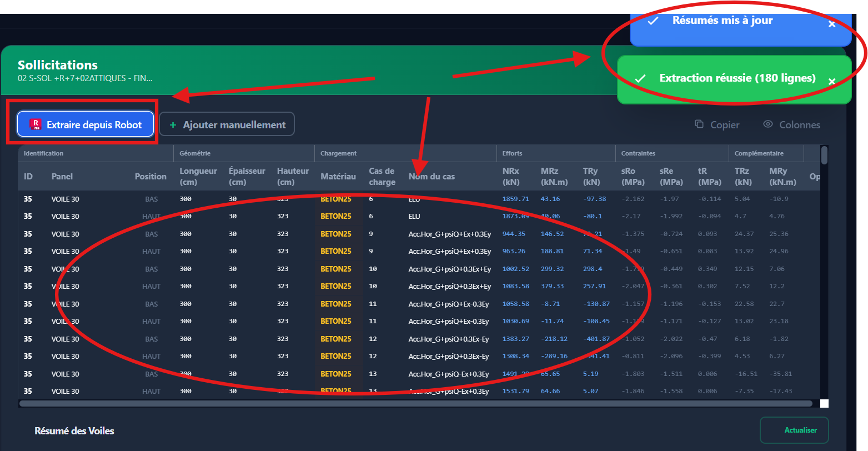
Task: Select the Matériau column header
Action: point(338,177)
